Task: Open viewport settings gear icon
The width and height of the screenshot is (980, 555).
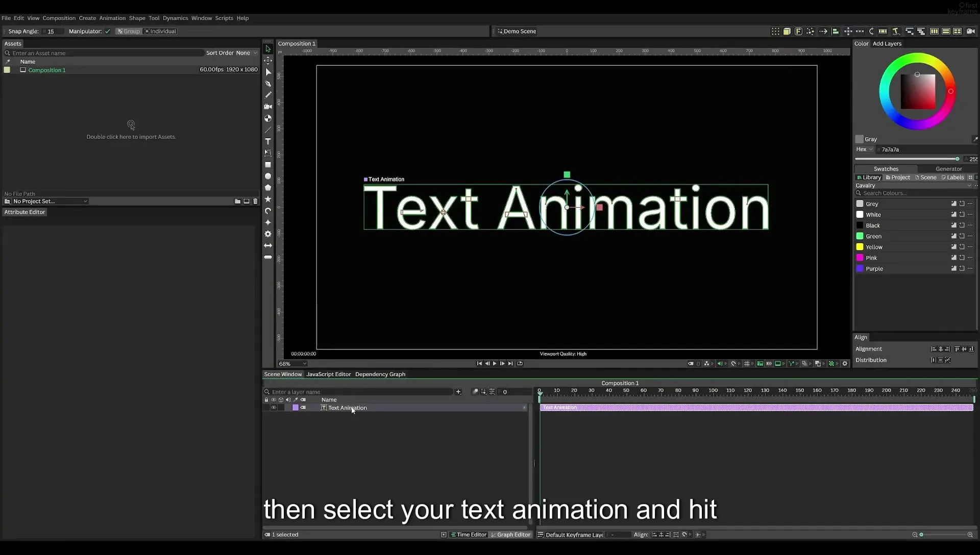Action: (x=845, y=364)
